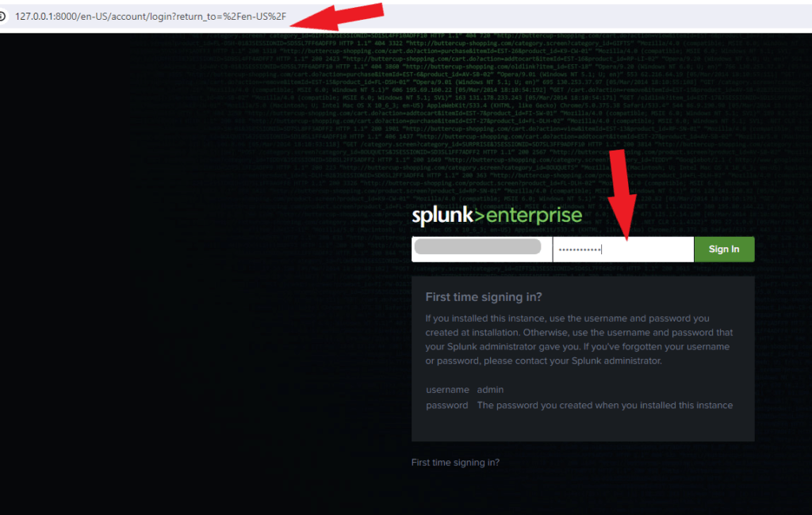The image size is (812, 515).
Task: Click the 'First time signing in?' panel heading
Action: tap(484, 296)
